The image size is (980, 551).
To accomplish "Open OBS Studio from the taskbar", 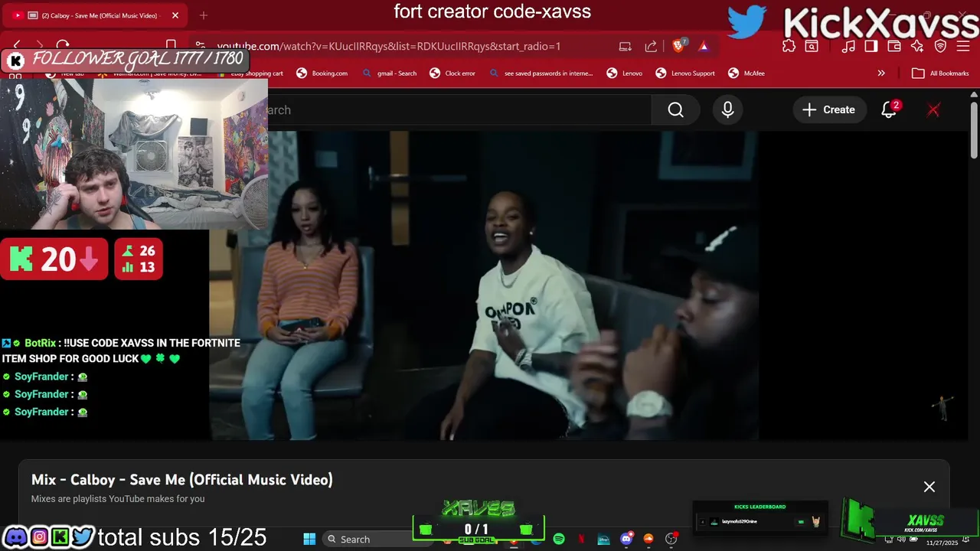I will tap(671, 539).
